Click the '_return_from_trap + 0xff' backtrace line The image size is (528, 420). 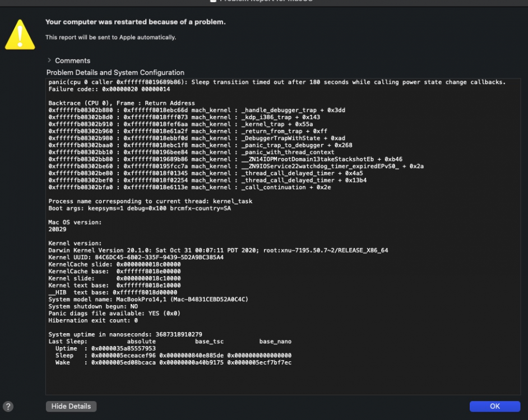tap(188, 131)
